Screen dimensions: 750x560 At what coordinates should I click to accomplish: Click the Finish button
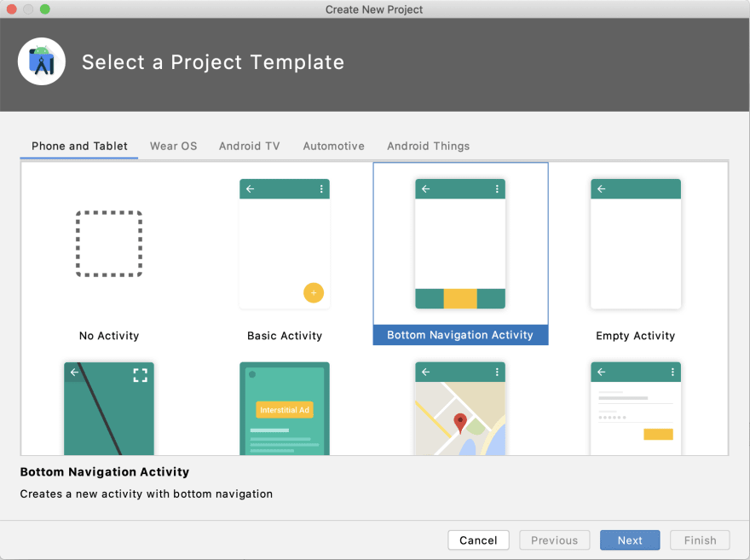point(700,540)
